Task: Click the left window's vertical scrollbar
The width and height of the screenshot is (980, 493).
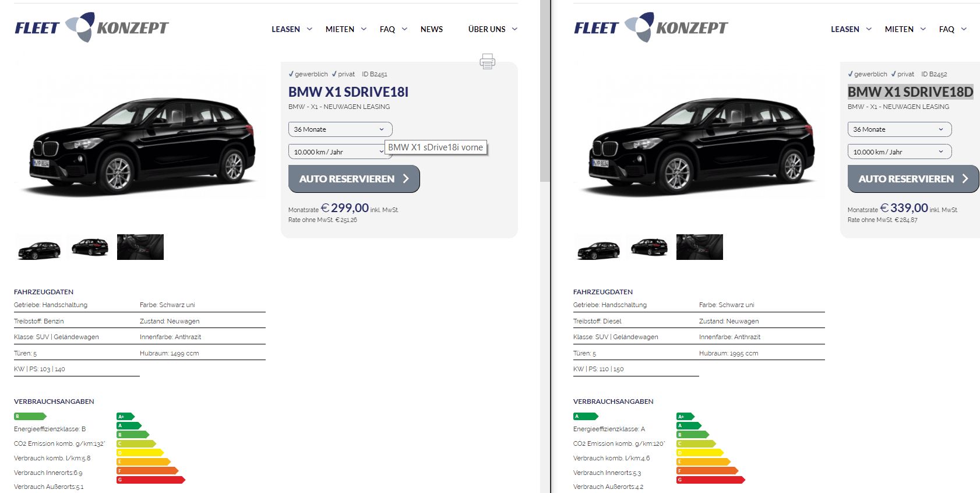Action: coord(545,90)
